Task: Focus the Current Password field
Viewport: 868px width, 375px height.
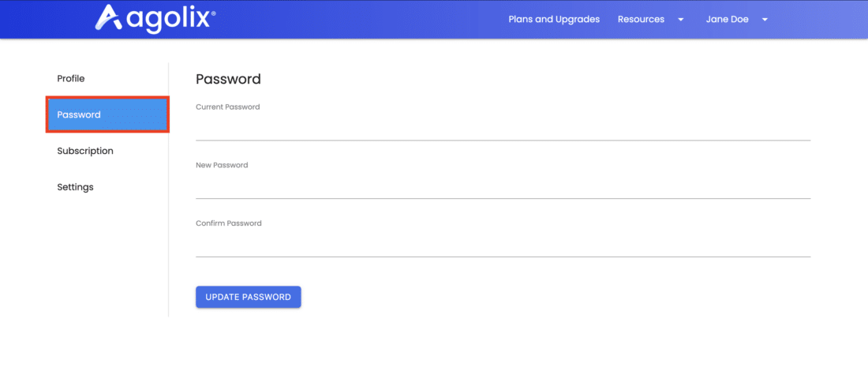Action: 503,128
